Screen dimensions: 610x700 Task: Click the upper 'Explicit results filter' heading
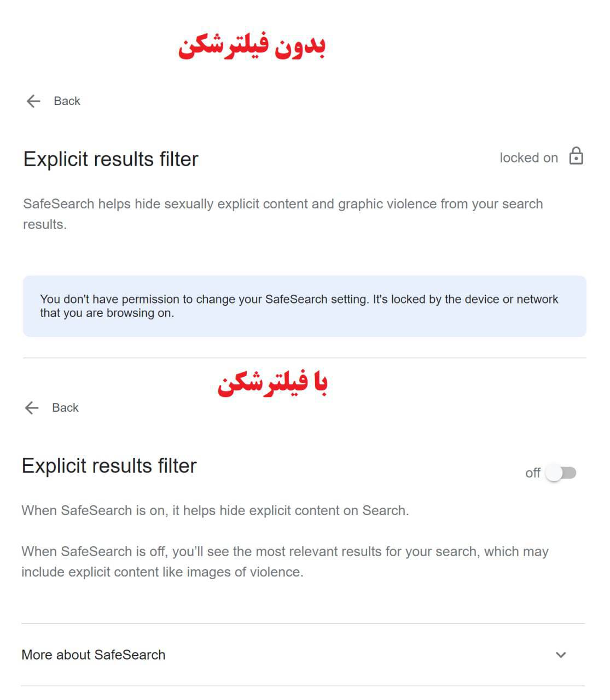point(111,159)
